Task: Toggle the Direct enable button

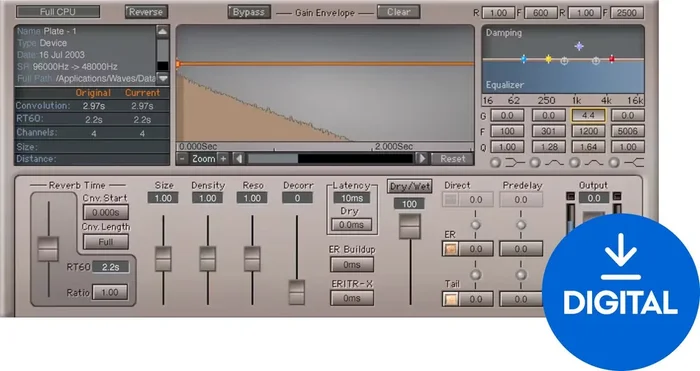Action: click(450, 200)
